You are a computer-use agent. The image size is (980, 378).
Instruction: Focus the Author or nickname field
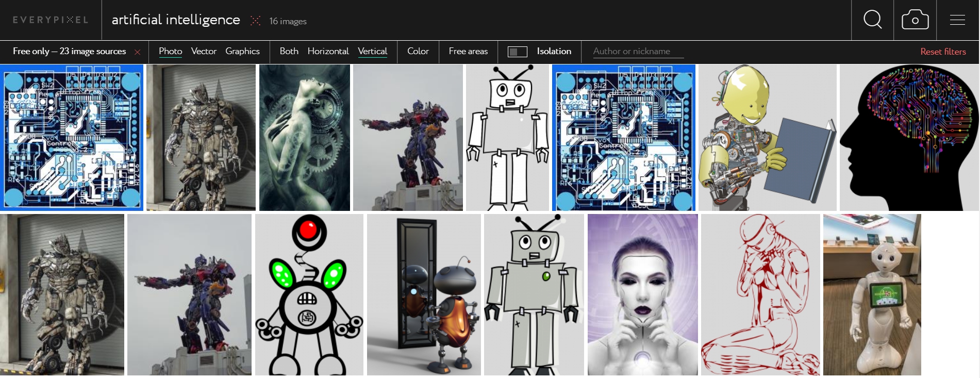638,51
